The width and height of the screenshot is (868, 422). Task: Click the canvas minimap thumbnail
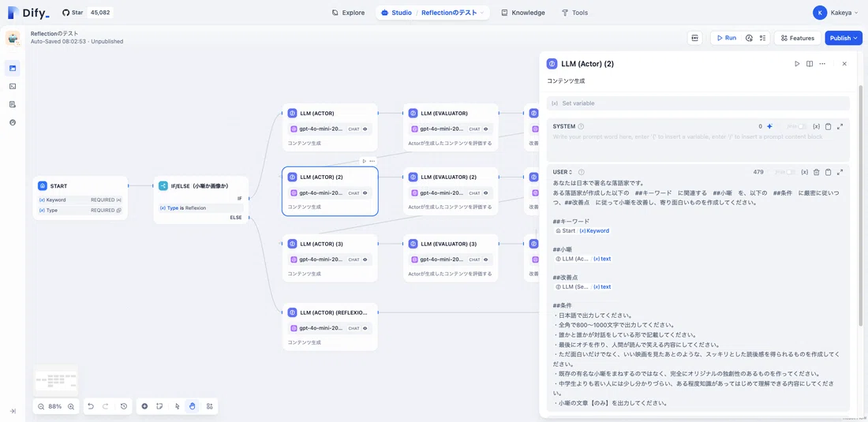tap(56, 379)
